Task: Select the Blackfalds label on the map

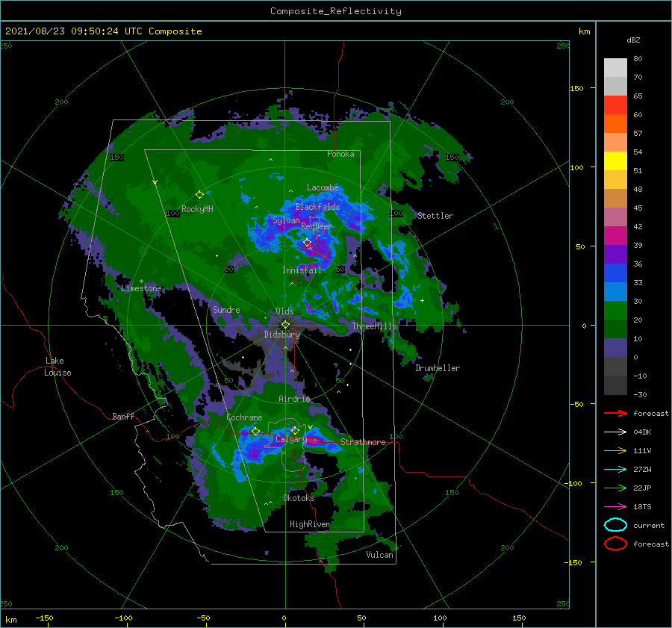Action: point(317,207)
